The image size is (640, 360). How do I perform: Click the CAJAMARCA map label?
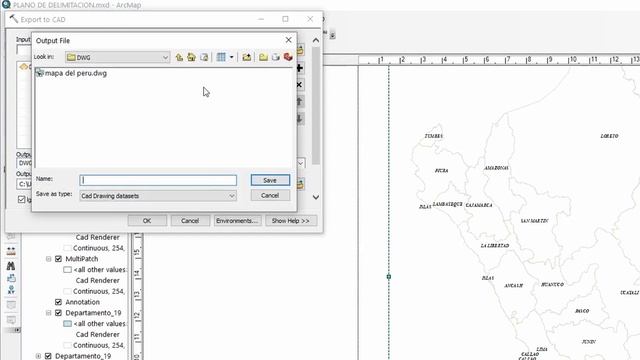click(x=479, y=205)
